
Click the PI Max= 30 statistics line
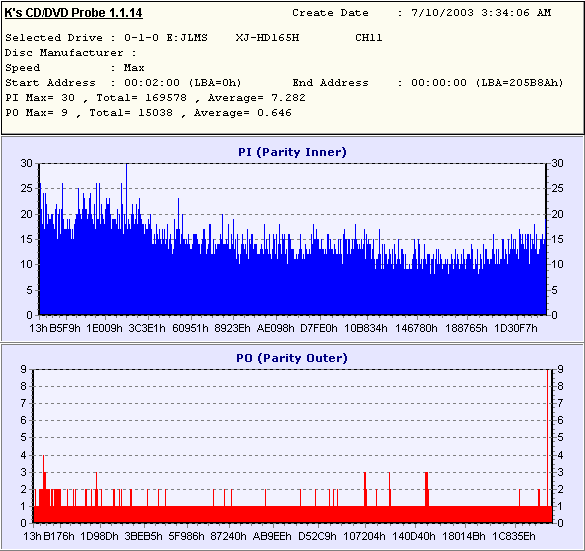(155, 98)
